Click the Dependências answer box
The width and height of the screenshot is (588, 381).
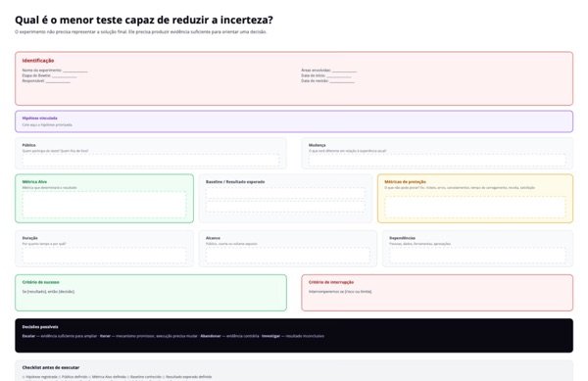(x=478, y=255)
